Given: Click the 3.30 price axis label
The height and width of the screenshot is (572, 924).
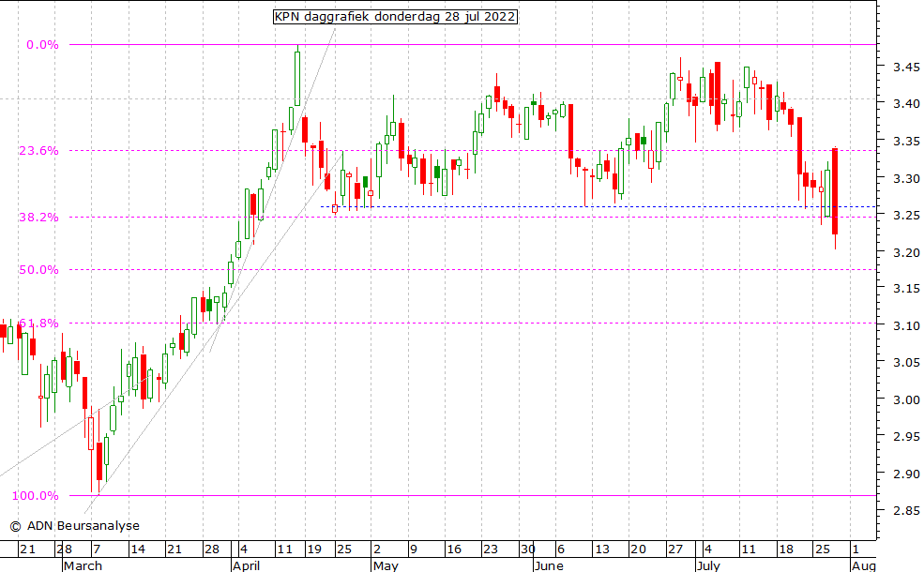Looking at the screenshot, I should 906,178.
